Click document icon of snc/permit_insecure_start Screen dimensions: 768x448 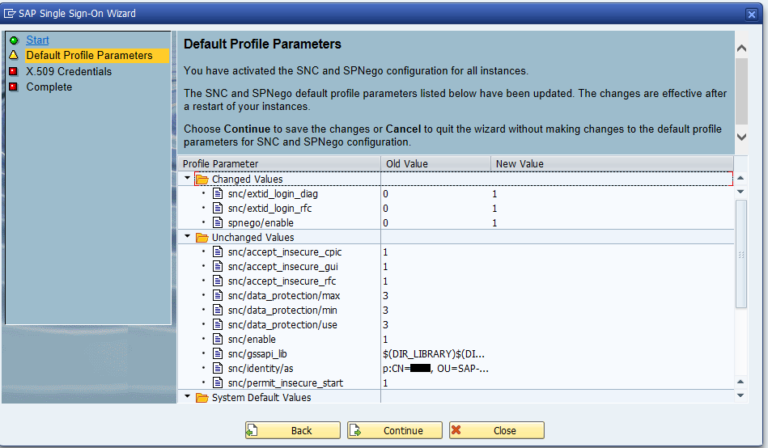click(218, 383)
